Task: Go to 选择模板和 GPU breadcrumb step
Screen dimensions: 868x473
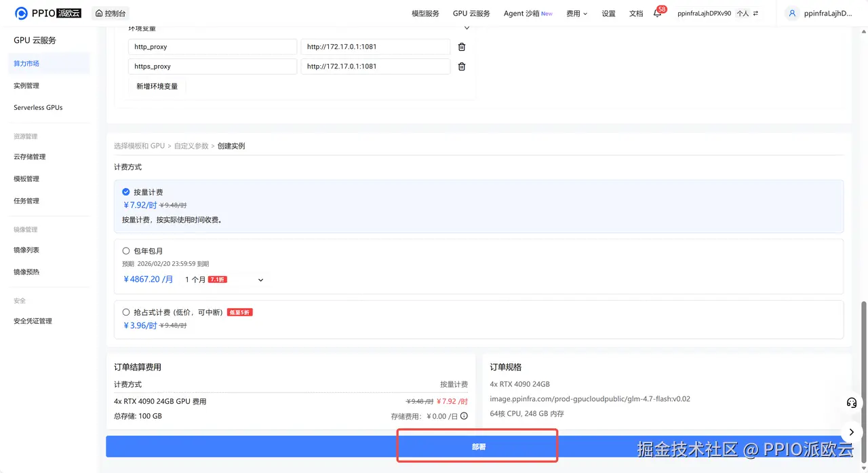Action: (x=139, y=146)
